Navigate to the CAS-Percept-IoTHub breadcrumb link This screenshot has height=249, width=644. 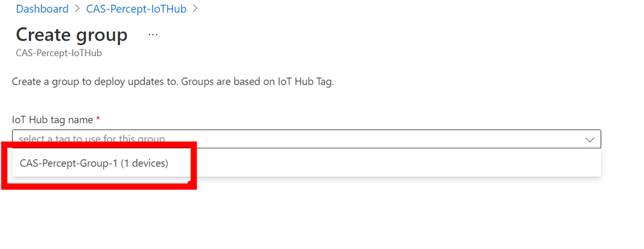click(x=137, y=9)
